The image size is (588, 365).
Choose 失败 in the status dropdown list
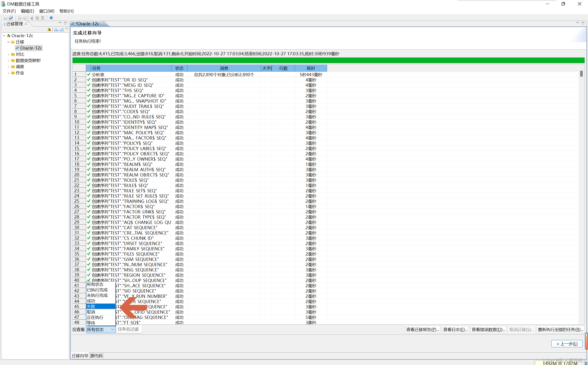click(101, 306)
